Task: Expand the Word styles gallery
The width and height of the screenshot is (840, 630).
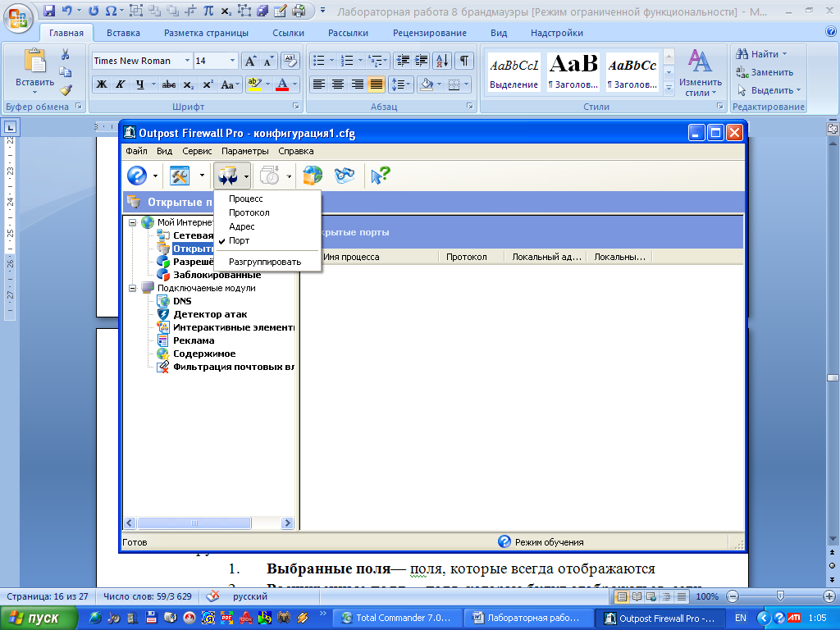Action: 669,89
